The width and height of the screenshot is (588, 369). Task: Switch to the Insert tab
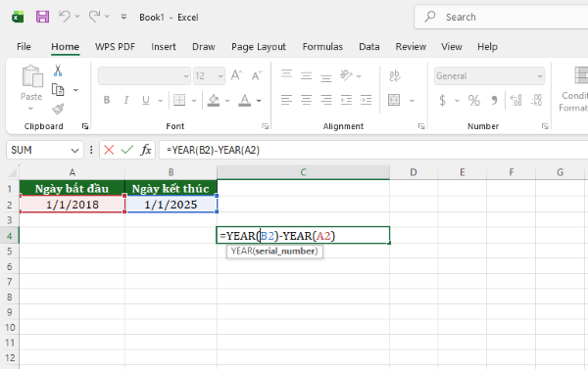(164, 47)
